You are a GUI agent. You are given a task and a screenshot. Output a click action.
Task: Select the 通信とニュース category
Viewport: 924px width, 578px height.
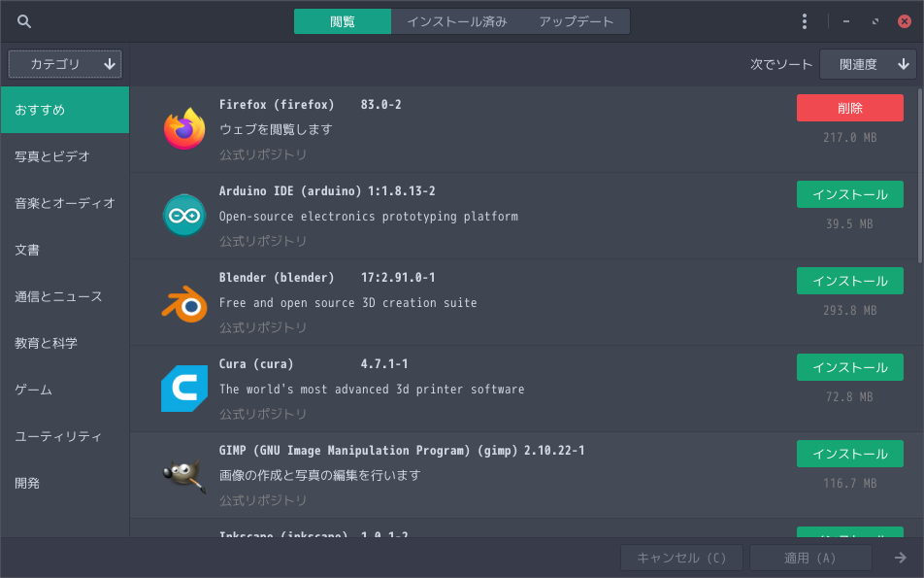(65, 296)
